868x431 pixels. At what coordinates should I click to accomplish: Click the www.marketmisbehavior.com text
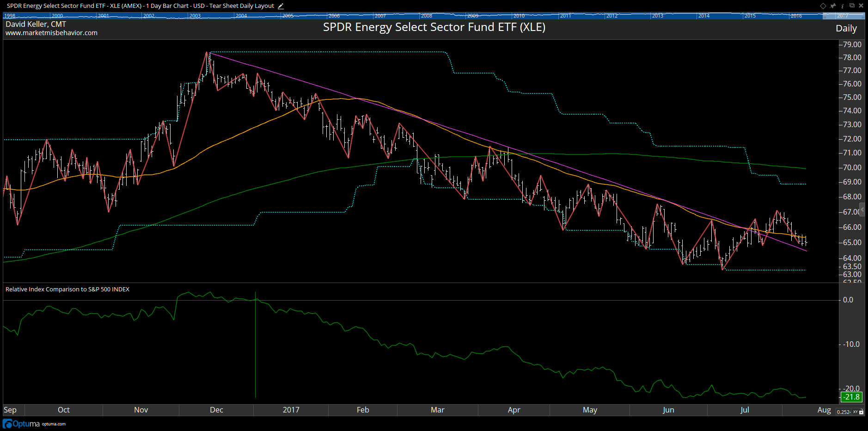(51, 33)
